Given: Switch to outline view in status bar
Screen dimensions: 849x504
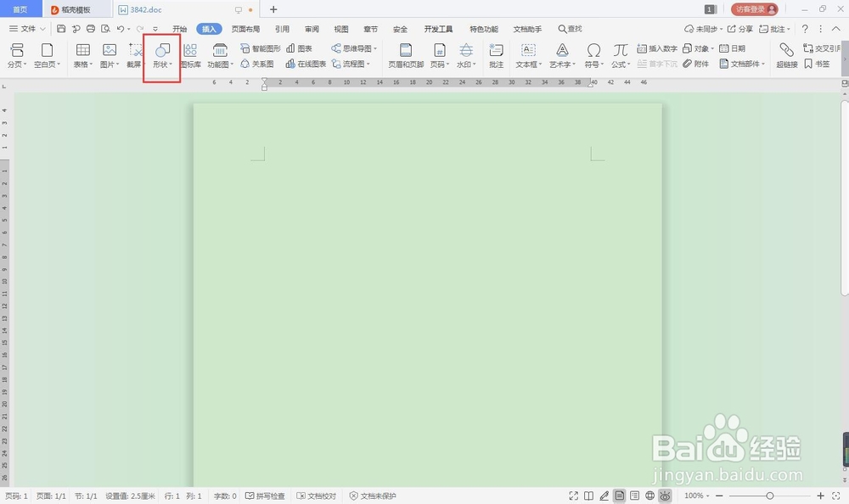Looking at the screenshot, I should pyautogui.click(x=634, y=496).
